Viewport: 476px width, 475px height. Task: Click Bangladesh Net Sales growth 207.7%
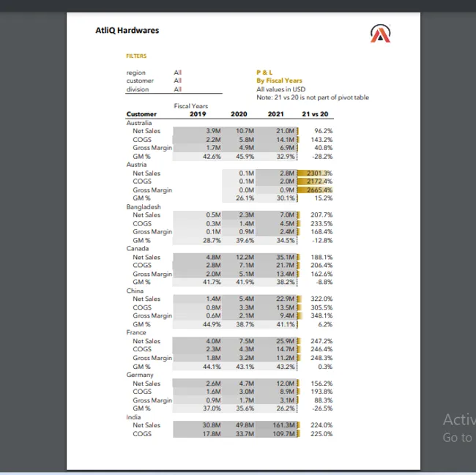pos(321,215)
